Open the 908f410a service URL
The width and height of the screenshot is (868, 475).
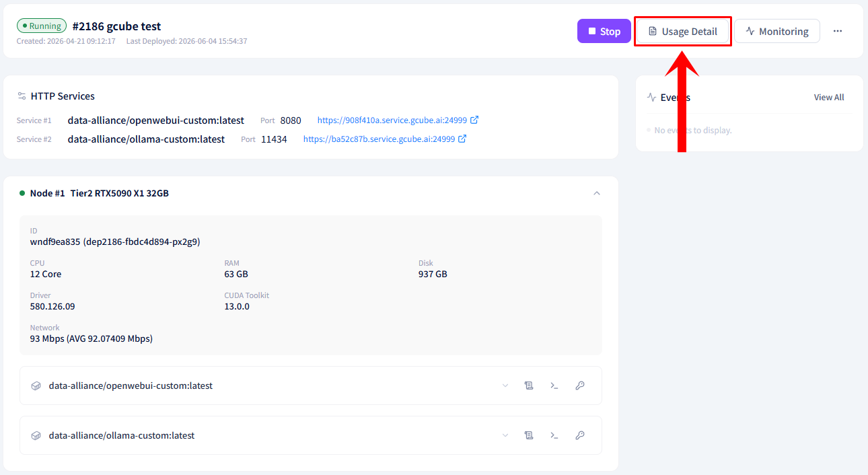tap(392, 120)
